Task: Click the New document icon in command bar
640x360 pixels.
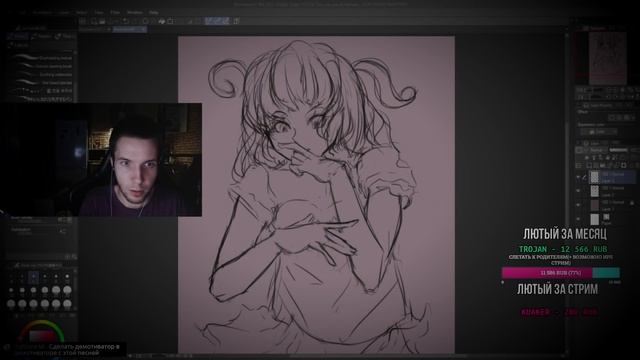Action: point(94,21)
